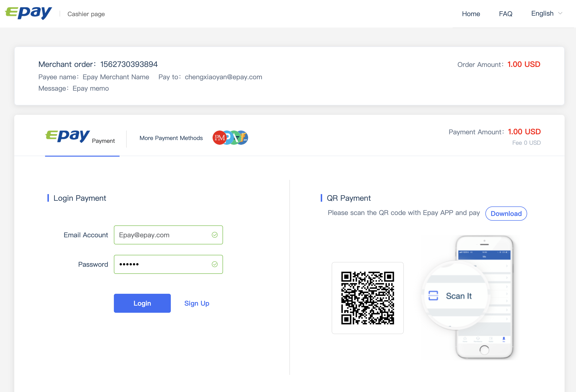Go to Home in the top navigation
Screen dimensions: 576x392
tap(471, 14)
